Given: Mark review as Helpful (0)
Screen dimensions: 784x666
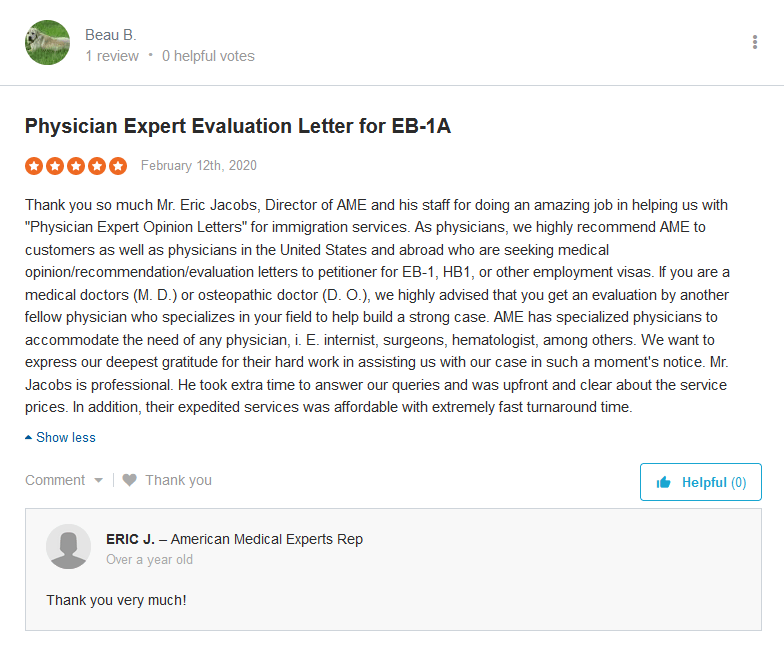Looking at the screenshot, I should click(x=700, y=482).
